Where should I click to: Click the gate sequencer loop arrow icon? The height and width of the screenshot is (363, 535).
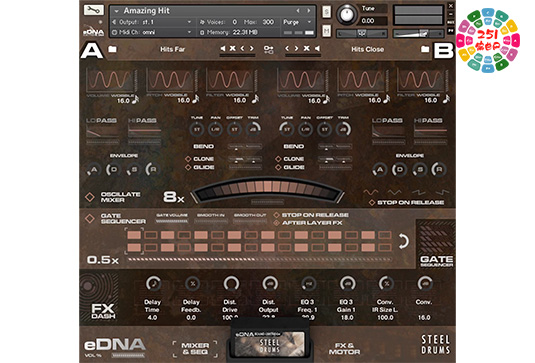click(x=403, y=241)
